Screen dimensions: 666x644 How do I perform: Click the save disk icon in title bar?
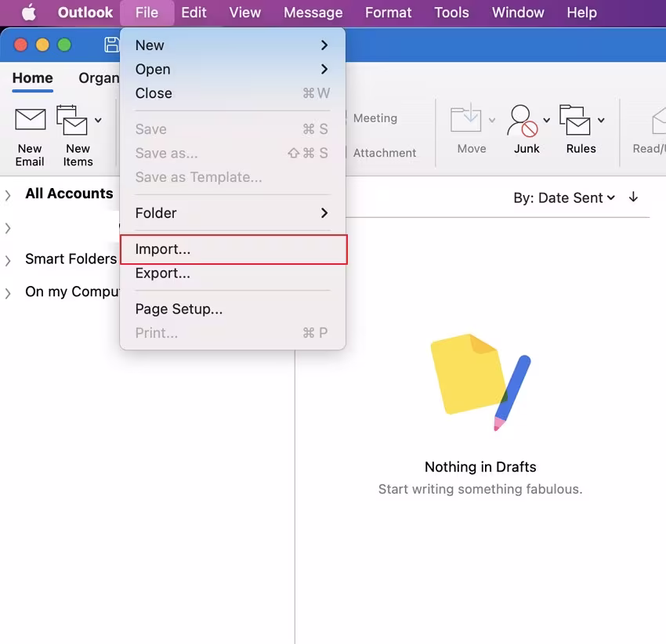(x=112, y=45)
